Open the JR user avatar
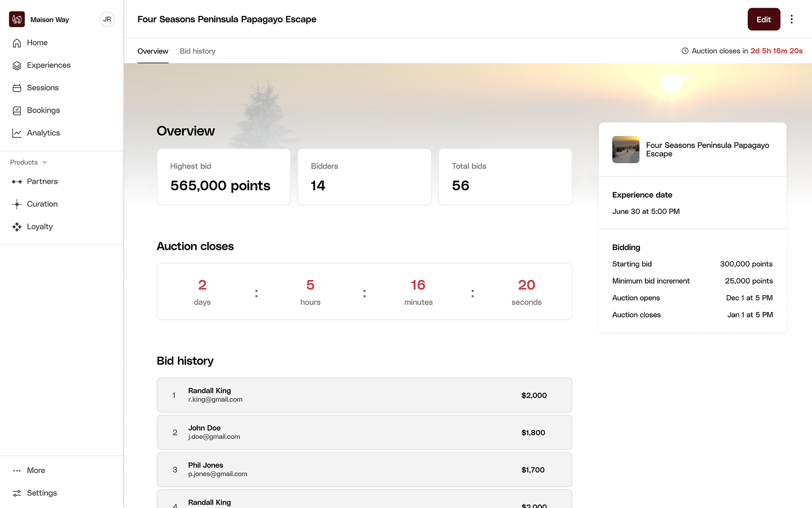 pos(107,19)
